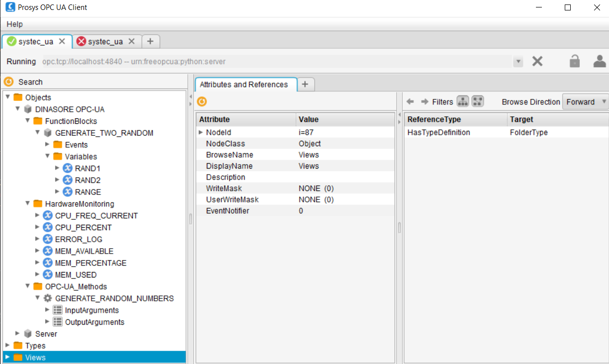
Task: Collapse the Objects tree node
Action: pyautogui.click(x=7, y=97)
